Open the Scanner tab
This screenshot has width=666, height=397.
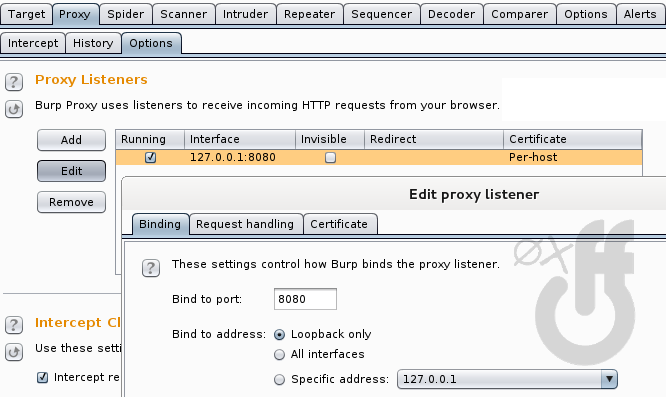[x=183, y=14]
